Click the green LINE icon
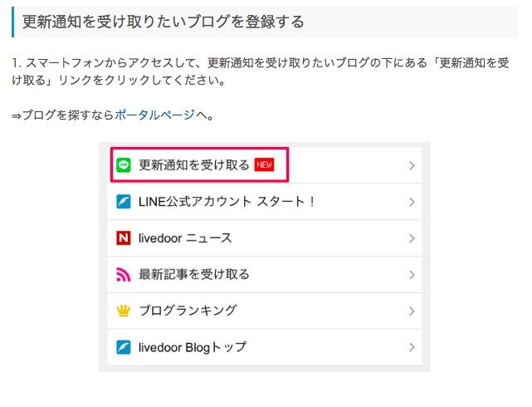This screenshot has width=532, height=407. pos(124,165)
